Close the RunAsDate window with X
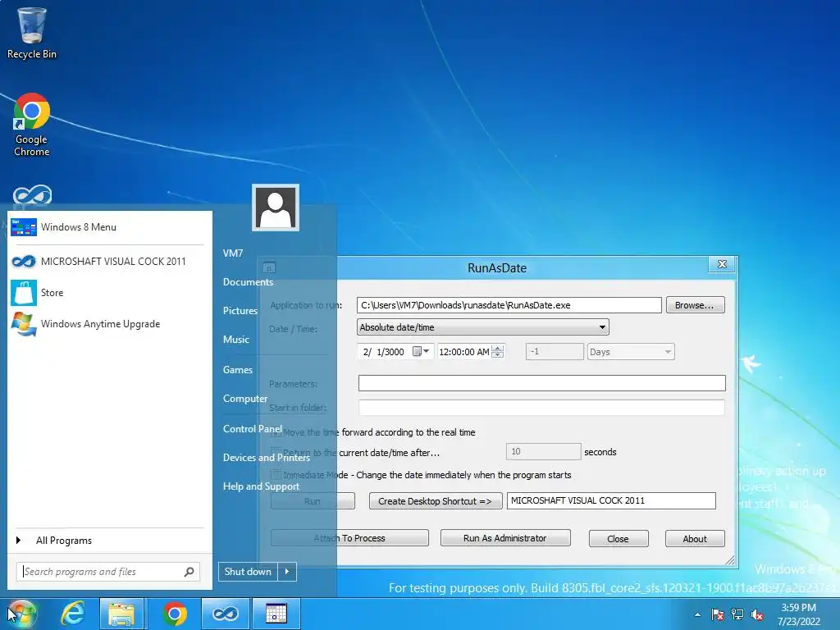This screenshot has width=840, height=630. (x=722, y=263)
